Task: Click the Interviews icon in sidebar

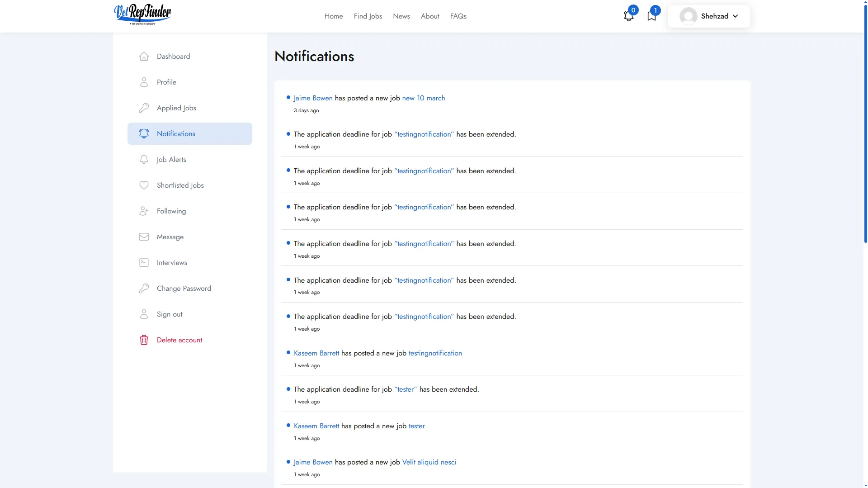Action: [144, 263]
